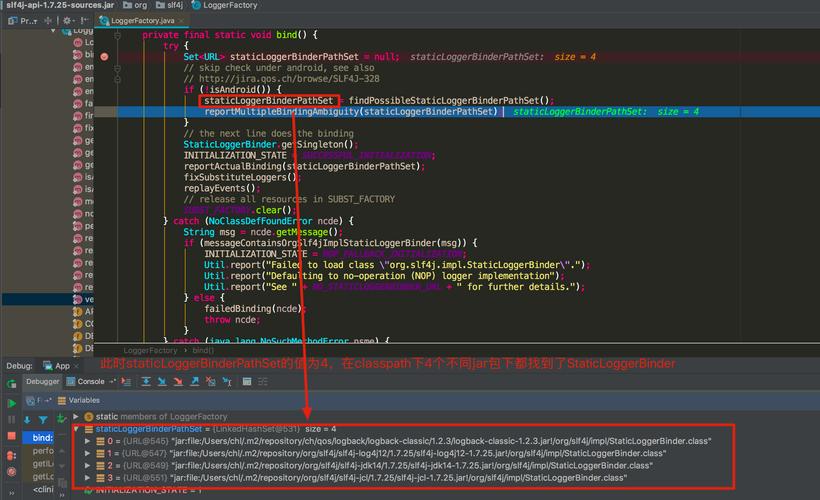Click findPossibleStaticLoggerBinderPathSet() call in code
Image resolution: width=820 pixels, height=500 pixels.
451,100
